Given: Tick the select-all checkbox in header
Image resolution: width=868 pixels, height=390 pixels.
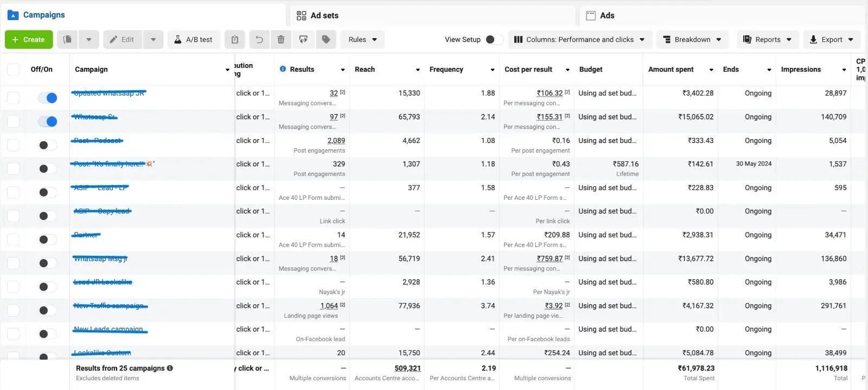Looking at the screenshot, I should point(13,70).
